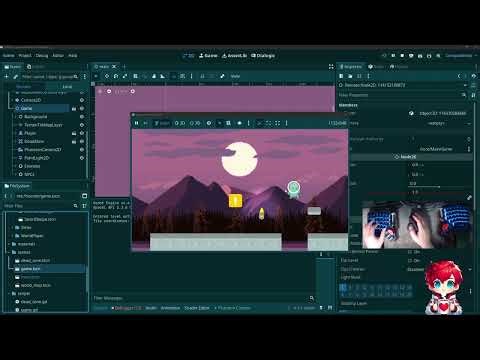Click the Node2D section header in Inspector
This screenshot has height=360, width=480.
pyautogui.click(x=405, y=157)
